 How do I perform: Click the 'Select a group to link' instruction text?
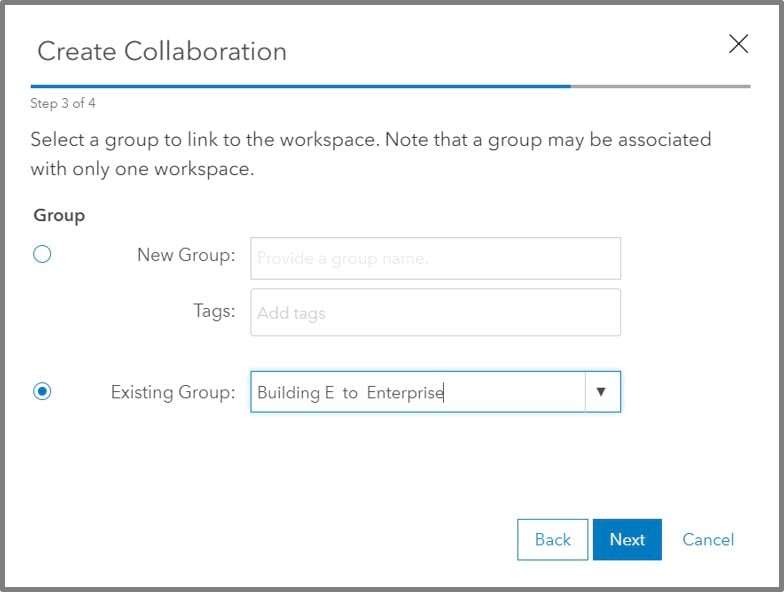[370, 139]
